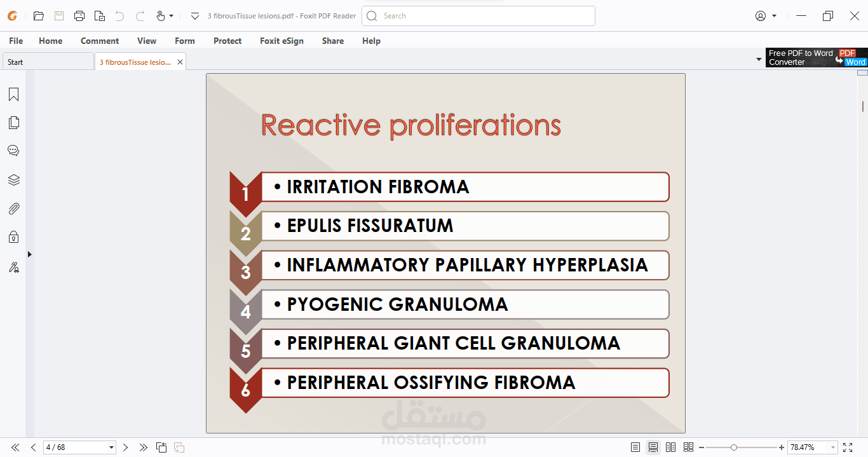Viewport: 868px width, 457px height.
Task: Open the 78.47% zoom level dropdown
Action: click(x=834, y=447)
